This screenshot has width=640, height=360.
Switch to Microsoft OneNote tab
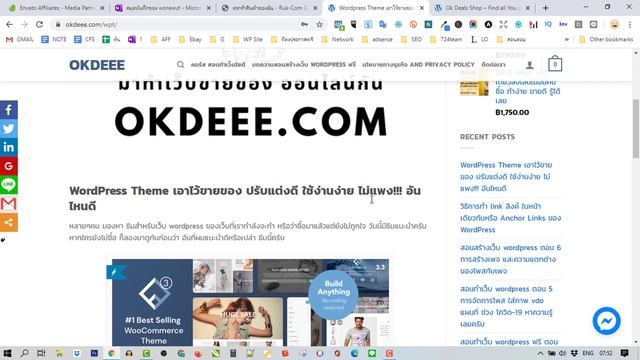[162, 8]
